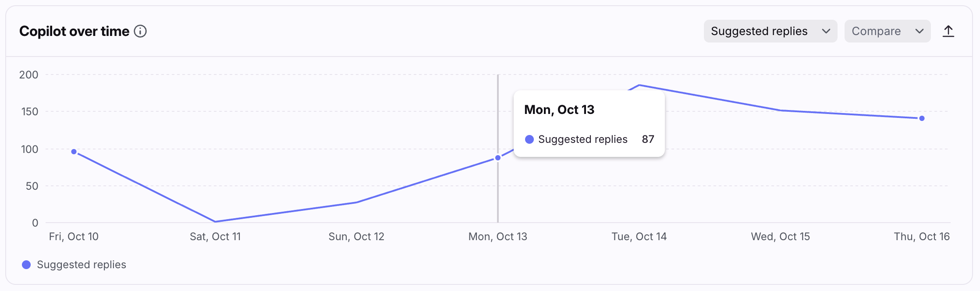Toggle the Suggested replies legend label below chart
Screen dimensions: 980x291
pos(82,265)
